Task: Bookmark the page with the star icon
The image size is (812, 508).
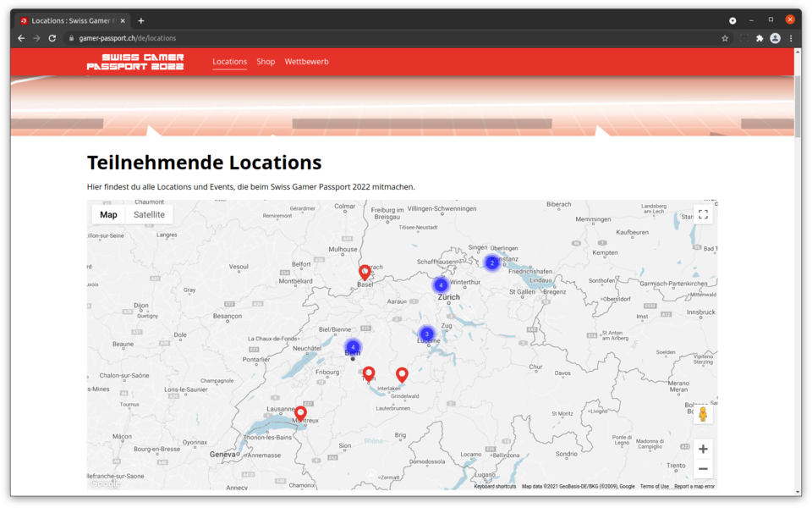Action: (725, 38)
